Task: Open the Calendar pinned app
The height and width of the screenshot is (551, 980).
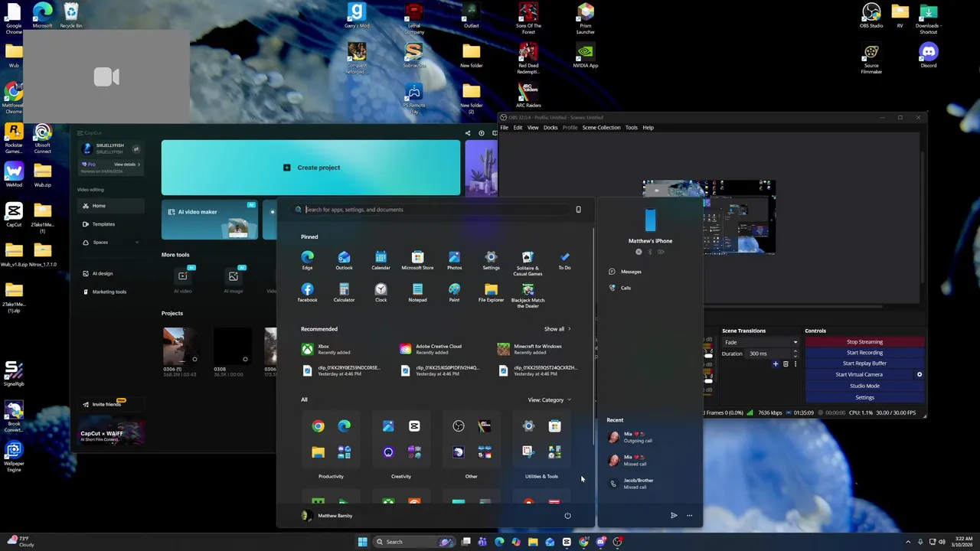Action: pos(381,260)
